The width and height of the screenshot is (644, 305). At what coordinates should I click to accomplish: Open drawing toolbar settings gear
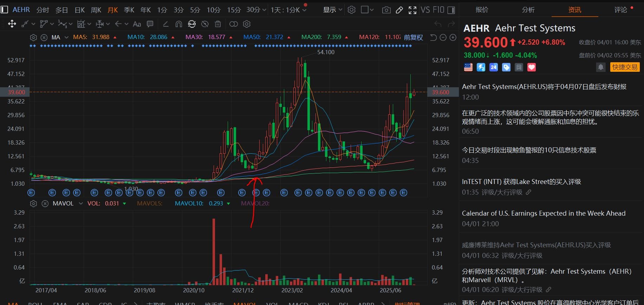coord(247,24)
